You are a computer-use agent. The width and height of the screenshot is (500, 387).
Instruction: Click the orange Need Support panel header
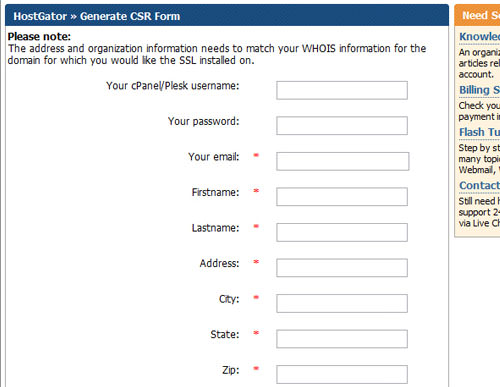tap(477, 15)
